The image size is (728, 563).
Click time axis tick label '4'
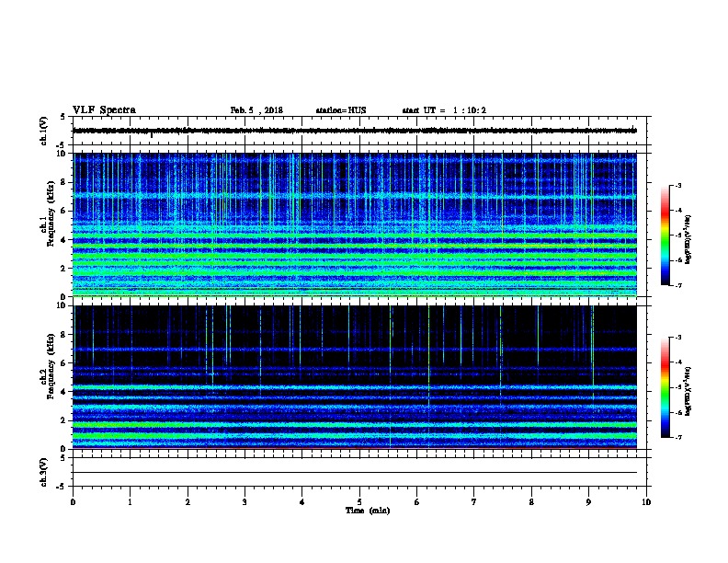click(301, 502)
